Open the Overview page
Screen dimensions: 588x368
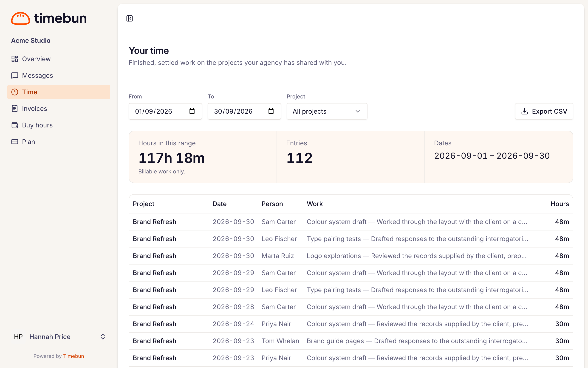click(59, 59)
